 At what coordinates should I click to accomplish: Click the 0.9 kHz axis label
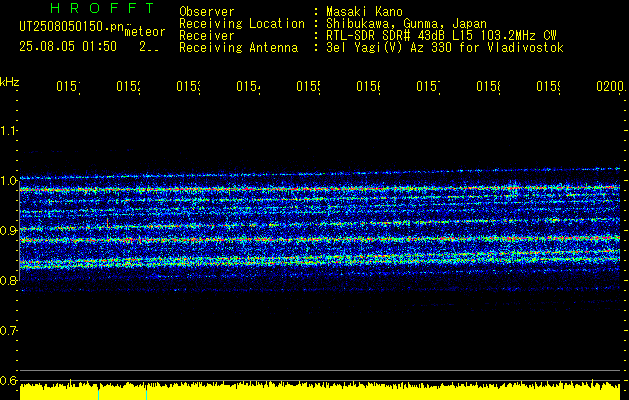point(8,230)
